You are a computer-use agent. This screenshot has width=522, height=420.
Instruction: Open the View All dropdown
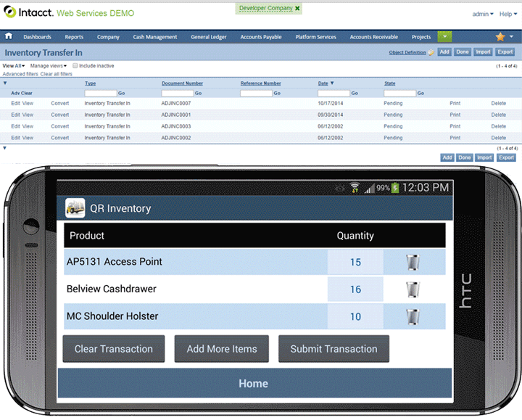[x=14, y=65]
